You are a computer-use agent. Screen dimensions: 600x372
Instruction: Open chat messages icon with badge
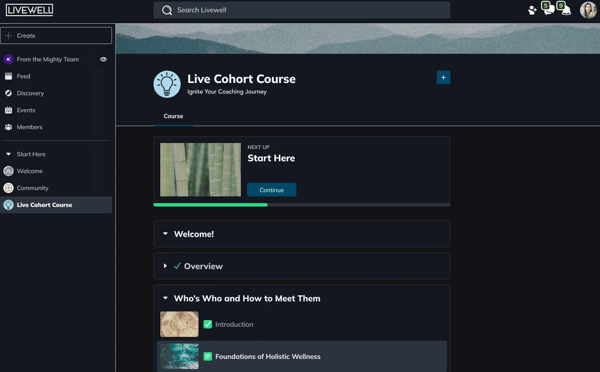click(x=548, y=9)
